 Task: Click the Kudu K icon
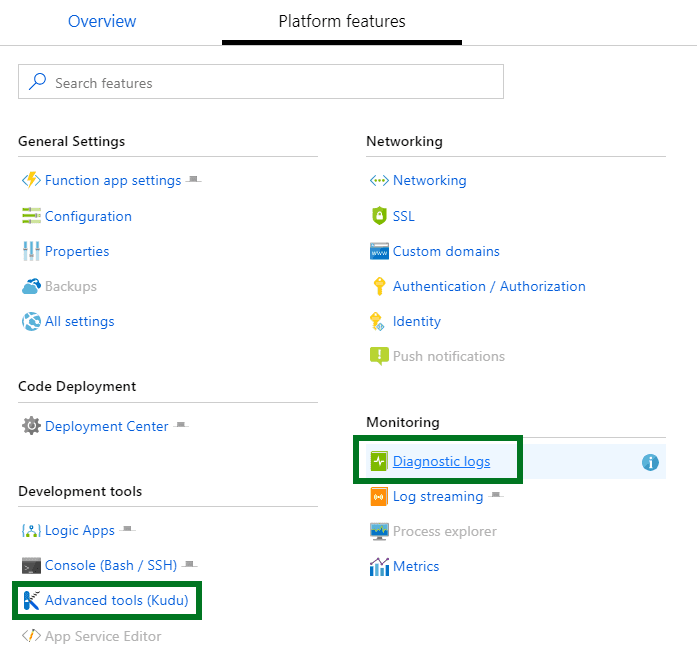coord(31,601)
